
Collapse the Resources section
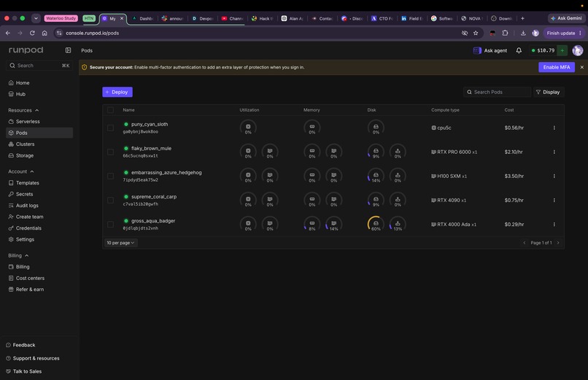coord(23,110)
